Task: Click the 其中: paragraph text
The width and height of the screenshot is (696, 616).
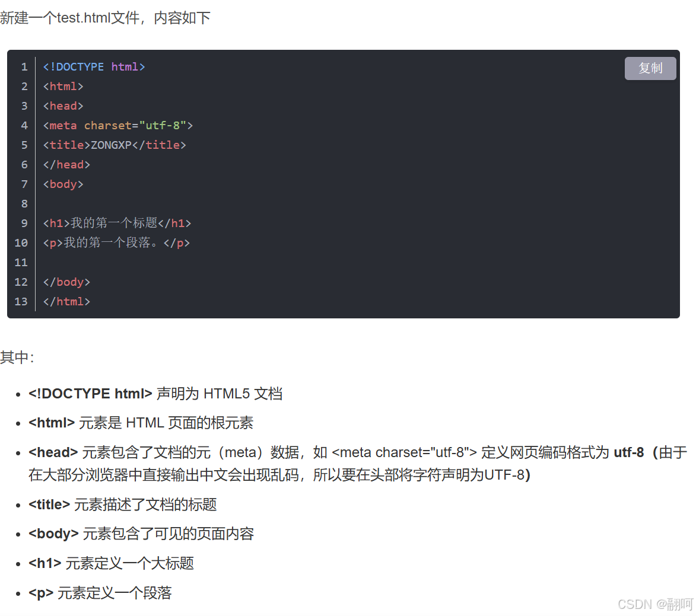Action: [x=17, y=357]
